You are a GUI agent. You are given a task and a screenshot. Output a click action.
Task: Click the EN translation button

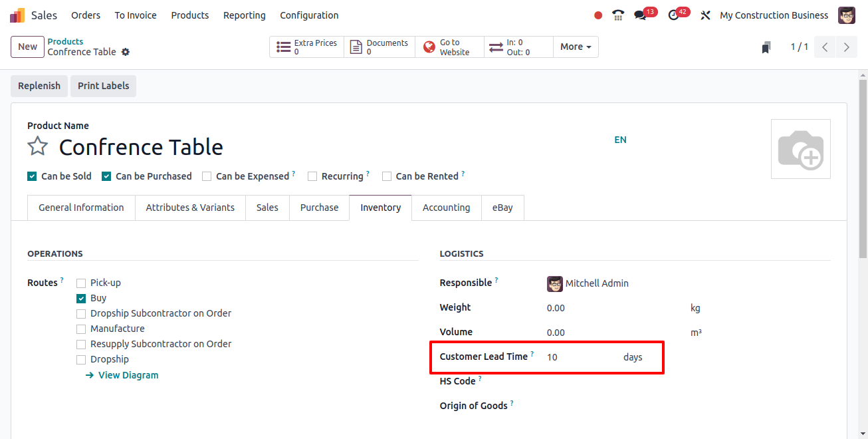click(620, 140)
